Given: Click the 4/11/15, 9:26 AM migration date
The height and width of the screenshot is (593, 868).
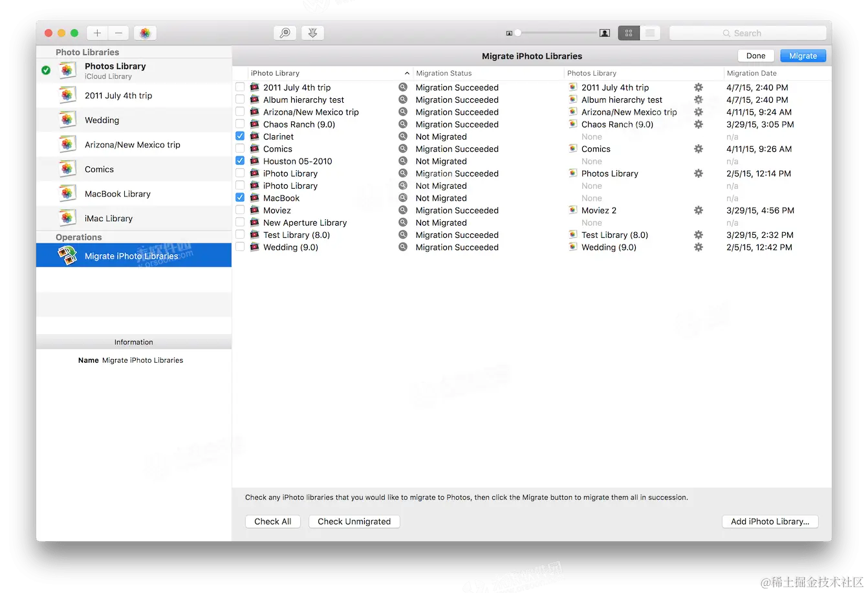Looking at the screenshot, I should (759, 149).
